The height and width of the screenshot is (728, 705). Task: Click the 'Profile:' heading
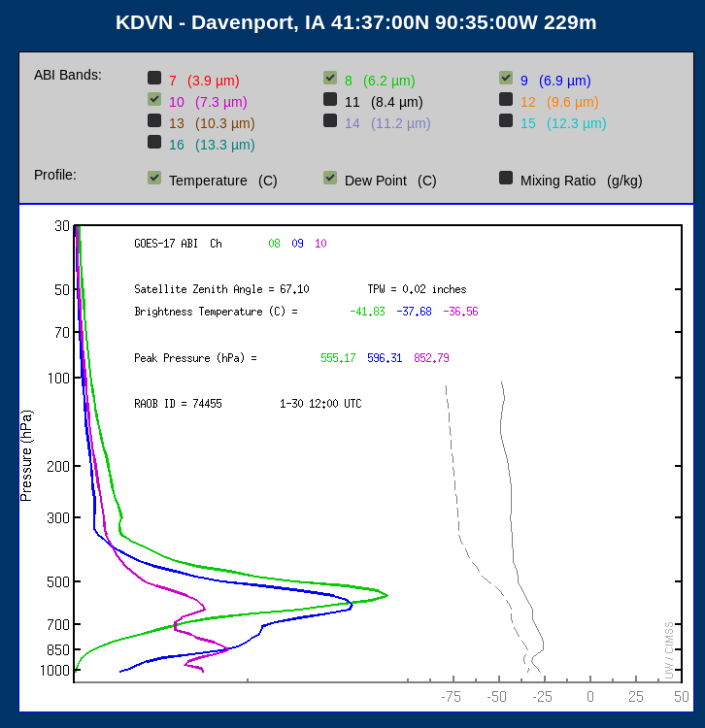coord(55,175)
